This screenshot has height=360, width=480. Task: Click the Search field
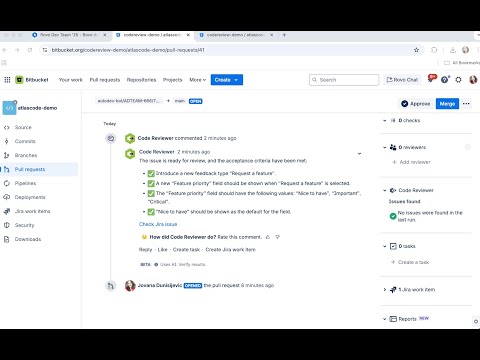(344, 80)
